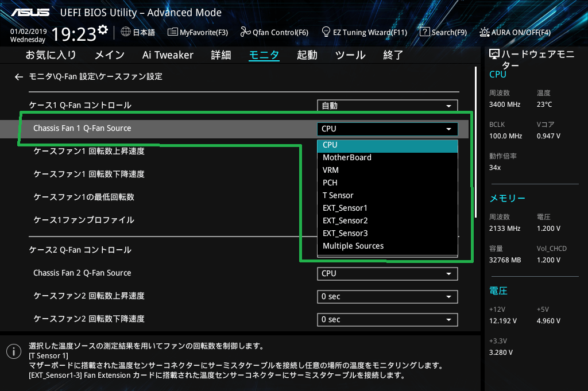Select Multiple Sources in the source list

point(388,246)
